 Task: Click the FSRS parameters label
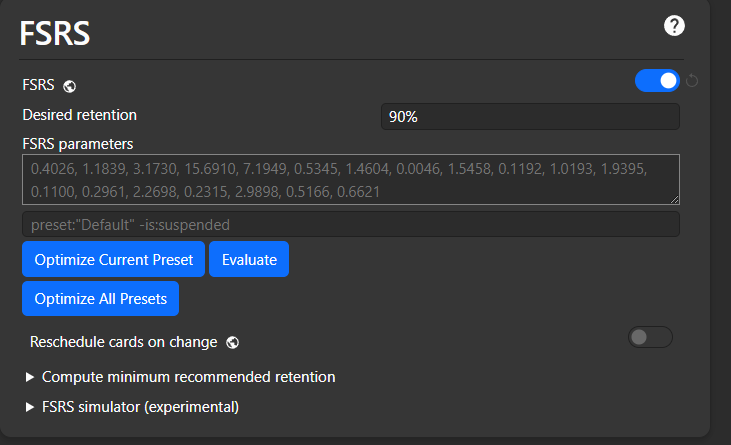[x=78, y=144]
